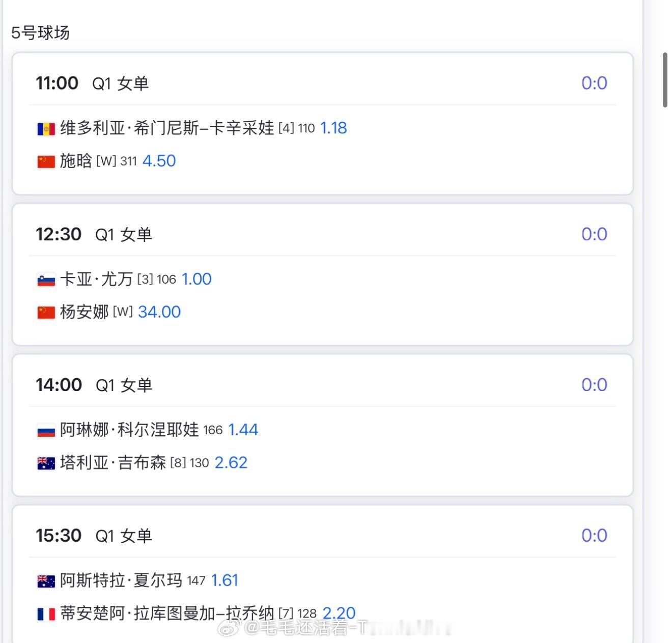Open the 15:30 match score 0:0

tap(594, 536)
